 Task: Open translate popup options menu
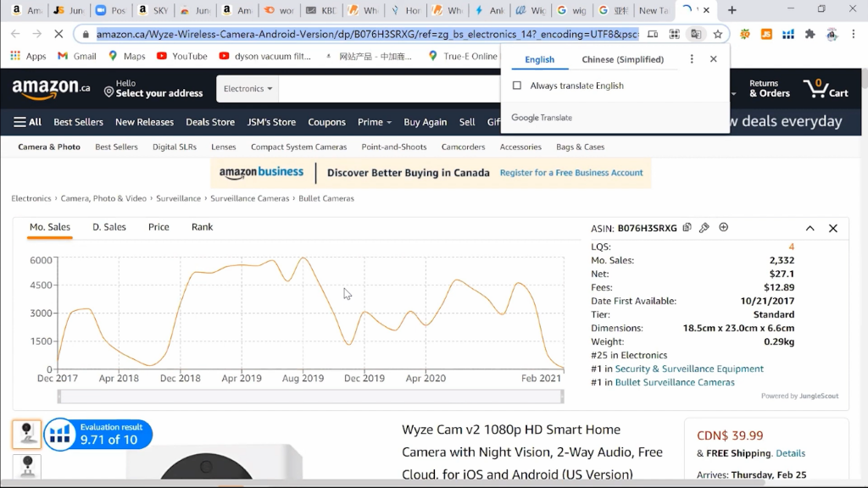692,58
